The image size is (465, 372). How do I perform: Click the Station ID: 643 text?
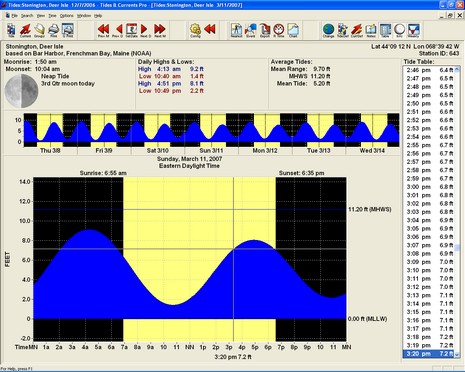pyautogui.click(x=439, y=53)
